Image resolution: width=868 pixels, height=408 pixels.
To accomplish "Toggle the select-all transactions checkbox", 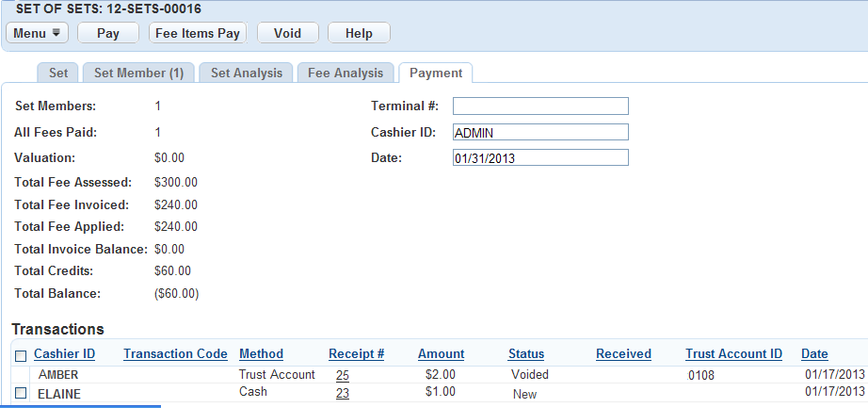I will pyautogui.click(x=21, y=355).
